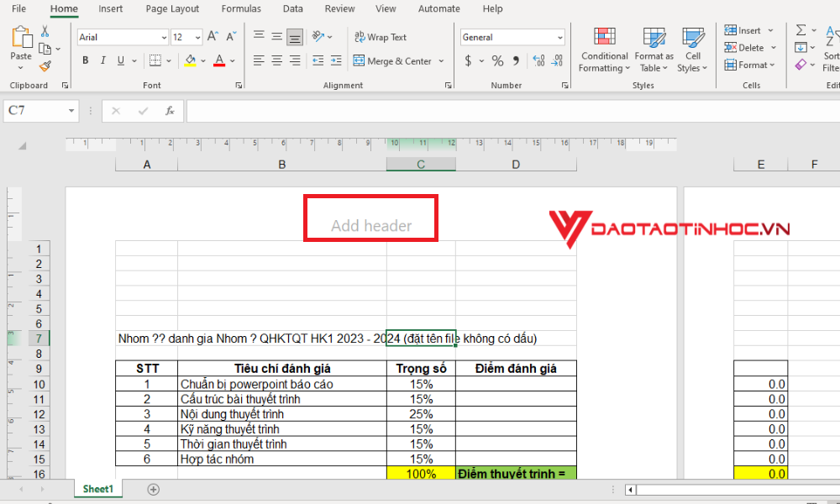Increase indent
Screen dimensions: 840x504
pos(336,60)
